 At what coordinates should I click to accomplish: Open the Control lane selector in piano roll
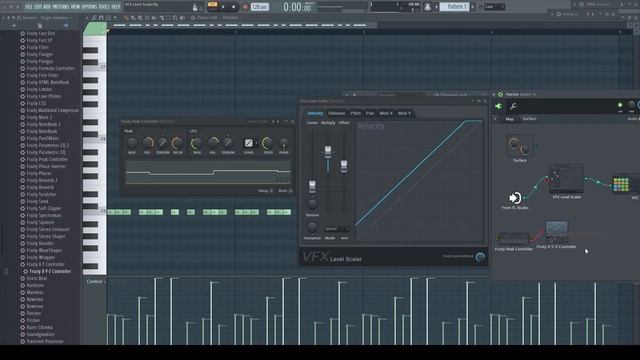[95, 281]
